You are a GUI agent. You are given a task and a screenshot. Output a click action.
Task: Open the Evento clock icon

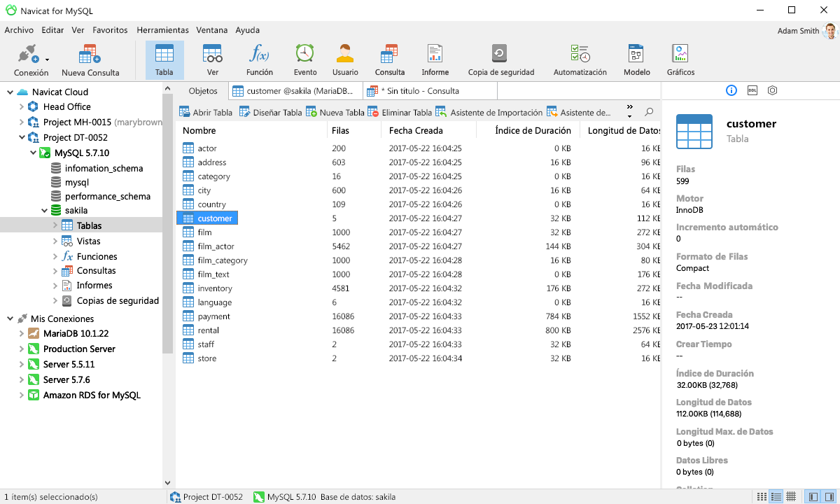(x=305, y=59)
